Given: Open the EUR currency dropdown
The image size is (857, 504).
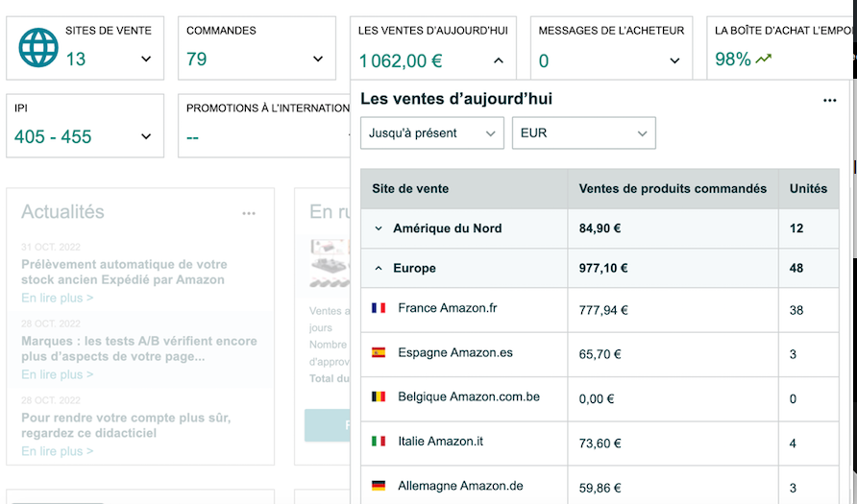Looking at the screenshot, I should (x=584, y=132).
